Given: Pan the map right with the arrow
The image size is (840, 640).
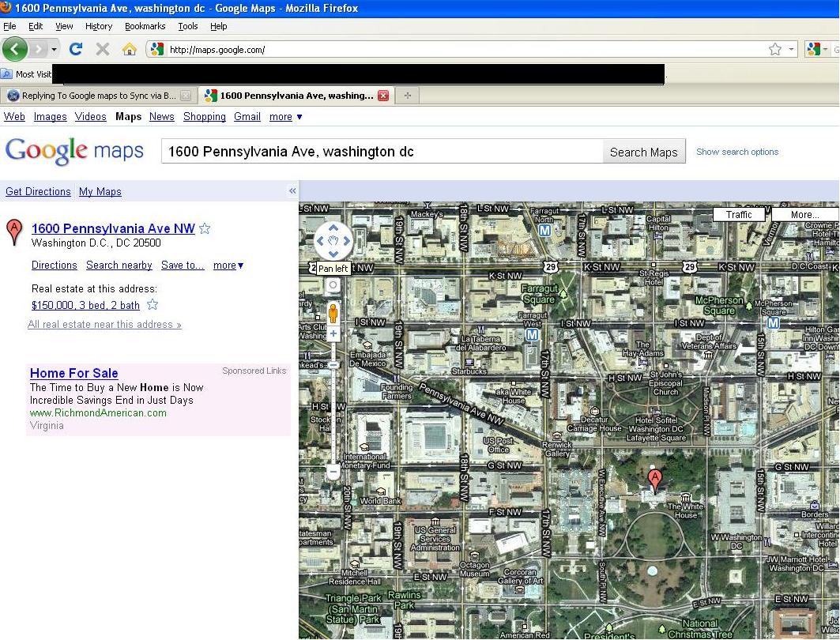Looking at the screenshot, I should (347, 241).
